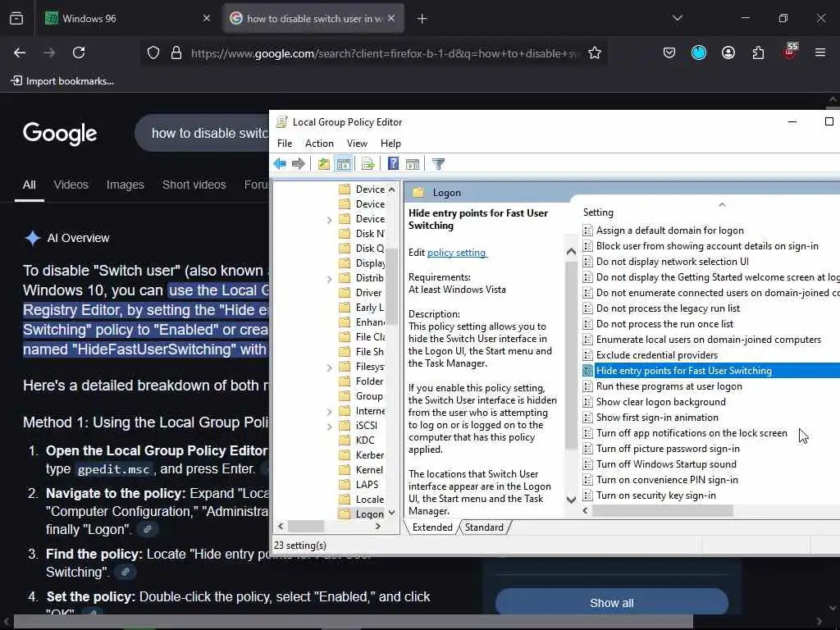
Task: Click the Google logo
Action: [x=60, y=134]
